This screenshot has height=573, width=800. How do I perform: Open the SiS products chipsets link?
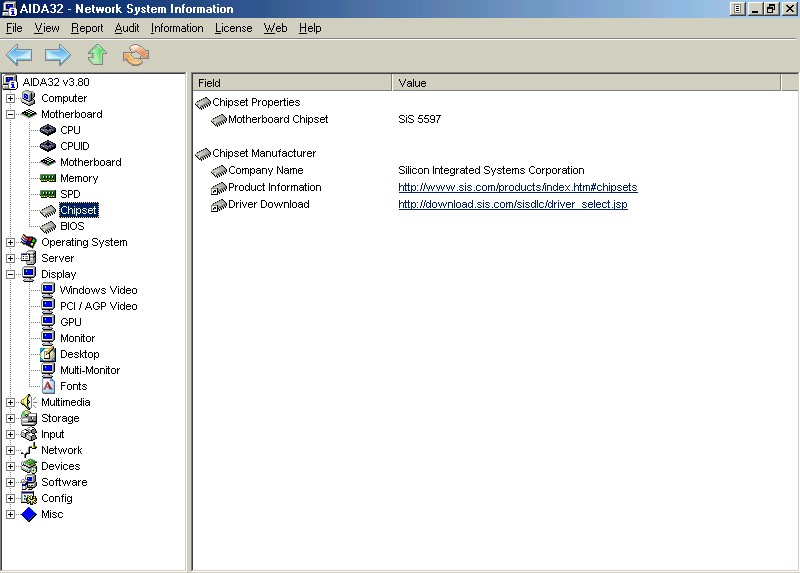tap(517, 187)
